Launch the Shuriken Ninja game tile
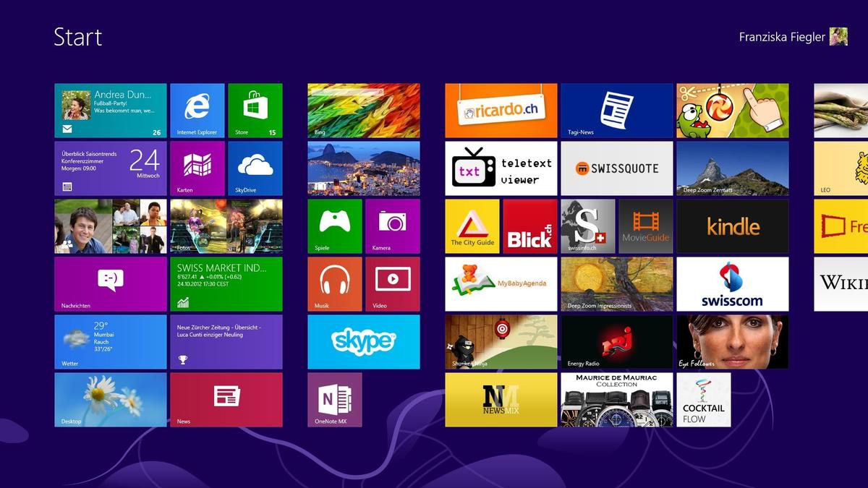Screen dimensions: 868x488 (501, 342)
